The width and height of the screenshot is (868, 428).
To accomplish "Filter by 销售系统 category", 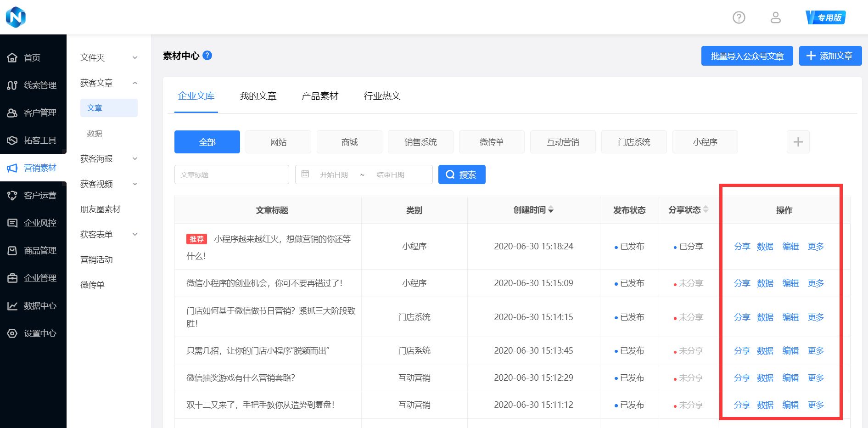I will click(420, 142).
